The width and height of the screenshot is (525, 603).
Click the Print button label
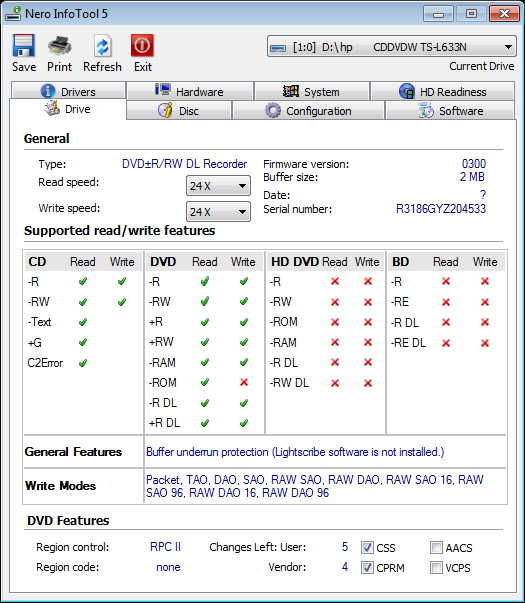tap(59, 67)
